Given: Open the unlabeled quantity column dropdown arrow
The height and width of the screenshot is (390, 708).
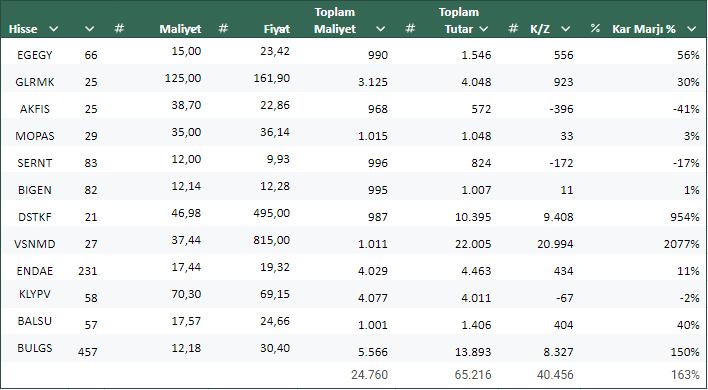Looking at the screenshot, I should coord(90,29).
